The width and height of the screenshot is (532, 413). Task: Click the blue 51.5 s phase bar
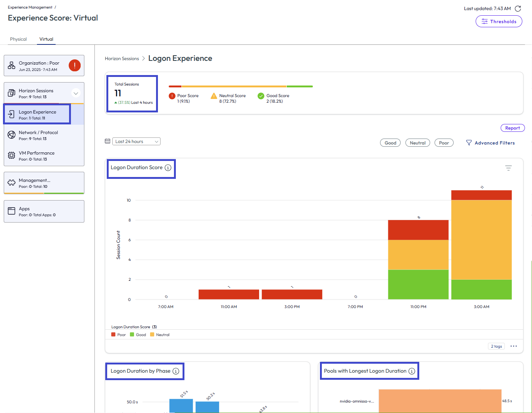(181, 406)
